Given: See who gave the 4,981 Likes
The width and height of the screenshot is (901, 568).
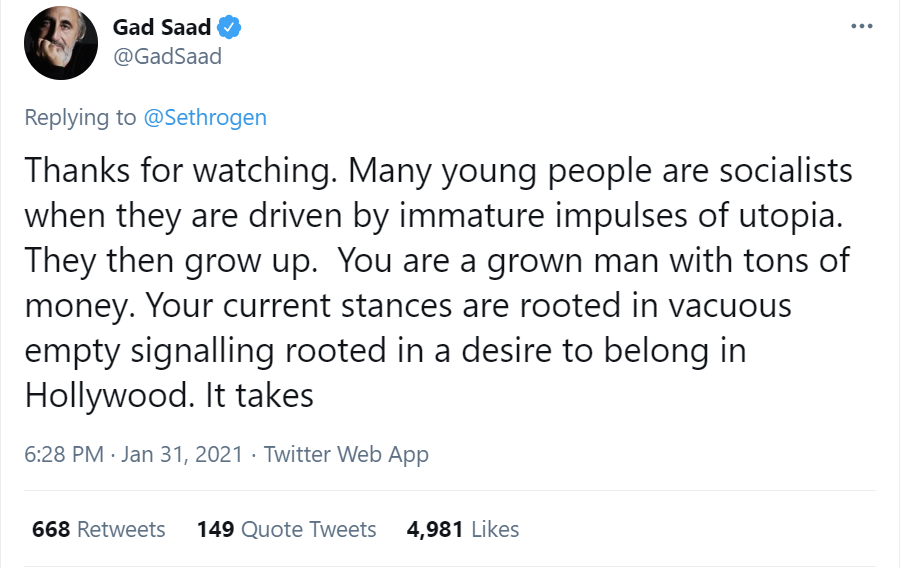Looking at the screenshot, I should point(463,529).
